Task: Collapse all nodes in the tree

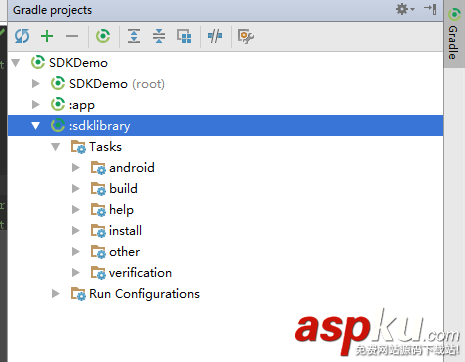Action: tap(159, 36)
